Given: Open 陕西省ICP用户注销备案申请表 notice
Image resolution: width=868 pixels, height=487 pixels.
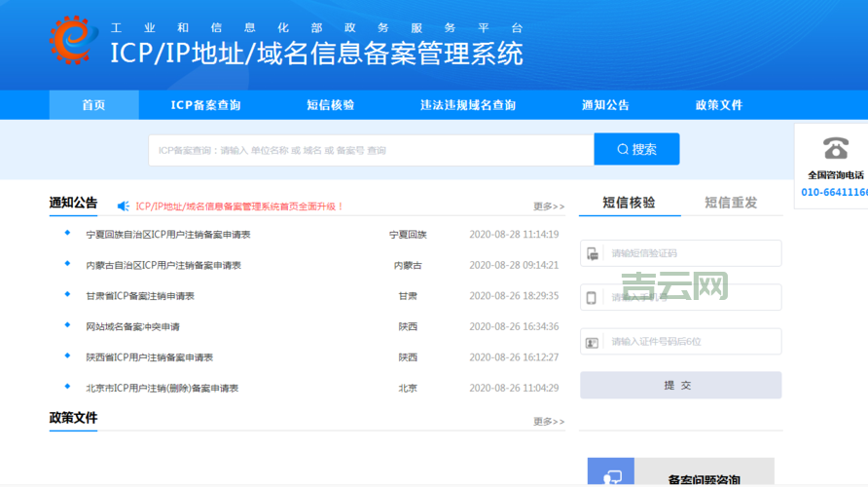Looking at the screenshot, I should [x=150, y=357].
